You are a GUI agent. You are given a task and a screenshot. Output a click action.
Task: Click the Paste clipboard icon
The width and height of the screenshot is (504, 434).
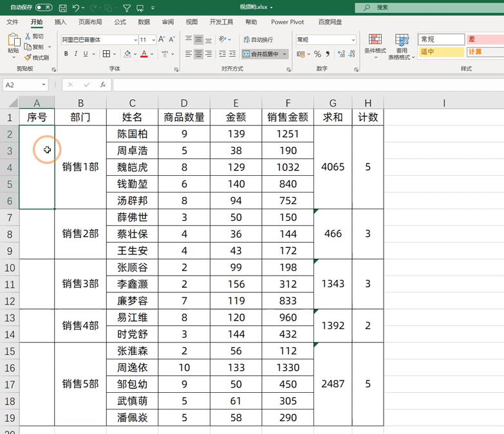14,40
